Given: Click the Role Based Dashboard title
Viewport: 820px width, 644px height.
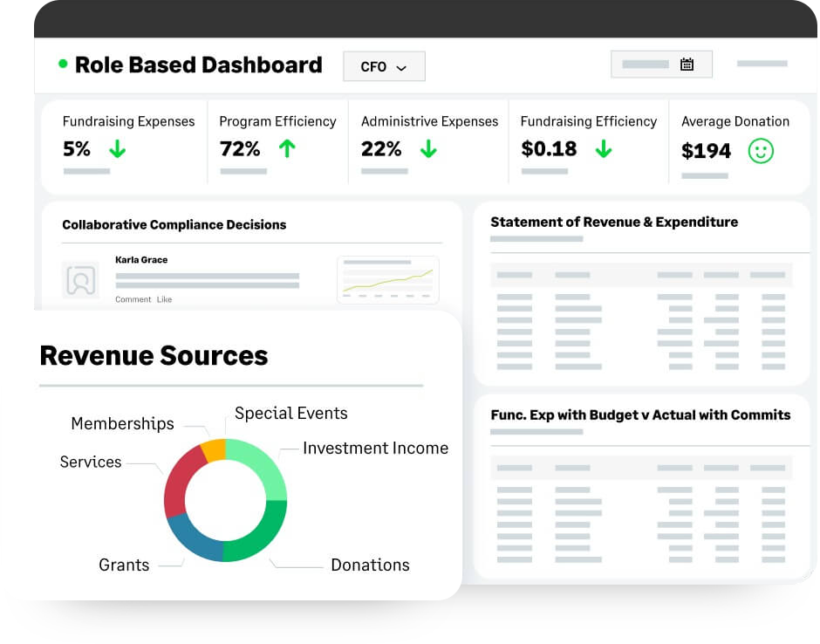Looking at the screenshot, I should (198, 65).
